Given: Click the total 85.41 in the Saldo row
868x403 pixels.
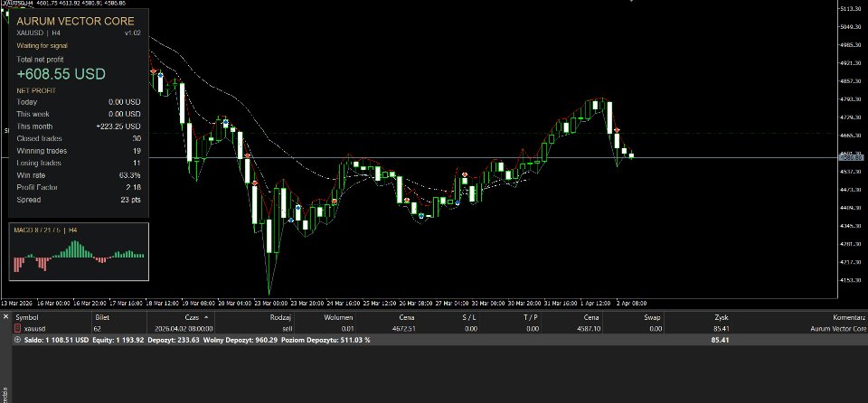Looking at the screenshot, I should coord(721,340).
